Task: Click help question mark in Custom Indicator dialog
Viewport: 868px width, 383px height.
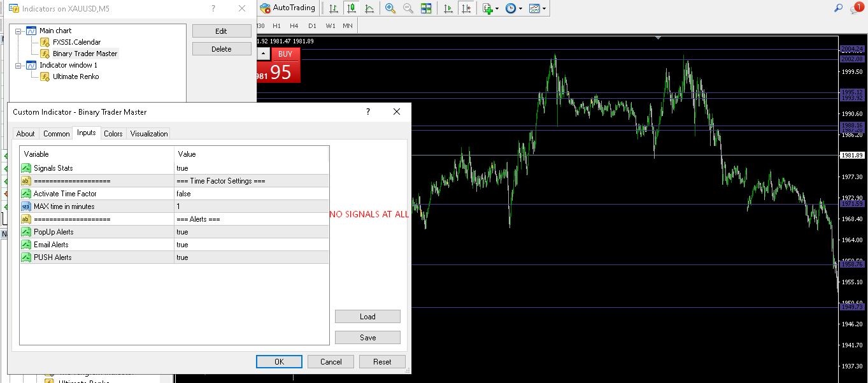Action: [x=367, y=112]
